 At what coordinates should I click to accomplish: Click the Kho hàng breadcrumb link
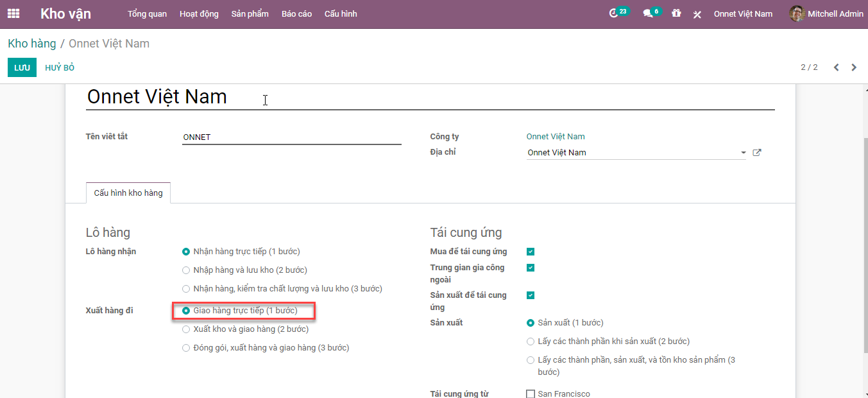point(32,44)
